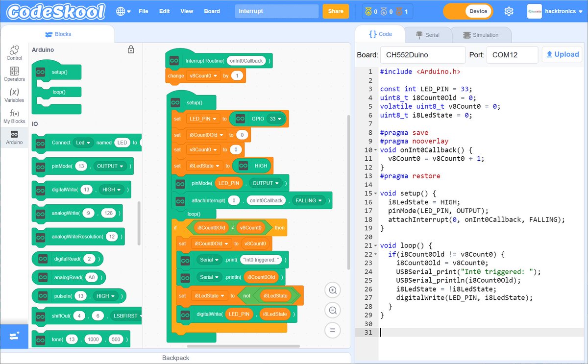Open settings gear icon
Viewport: 588px width, 364px height.
coord(509,11)
